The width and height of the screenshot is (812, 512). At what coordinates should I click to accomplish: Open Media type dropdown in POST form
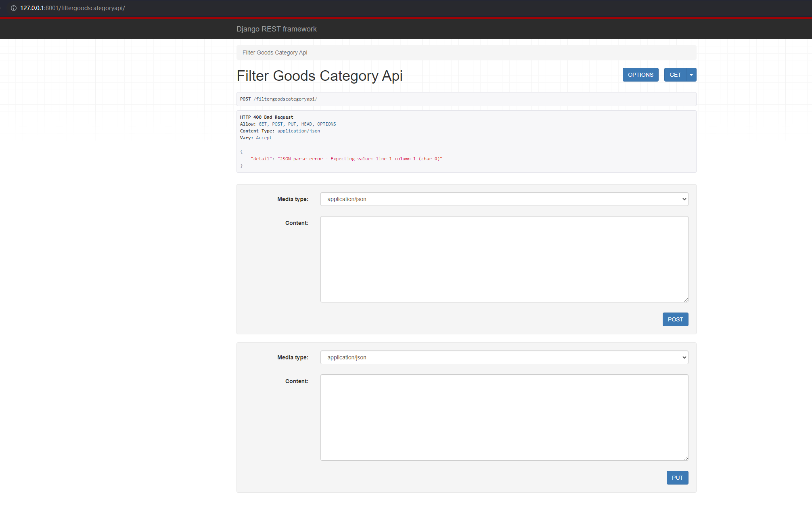point(504,199)
